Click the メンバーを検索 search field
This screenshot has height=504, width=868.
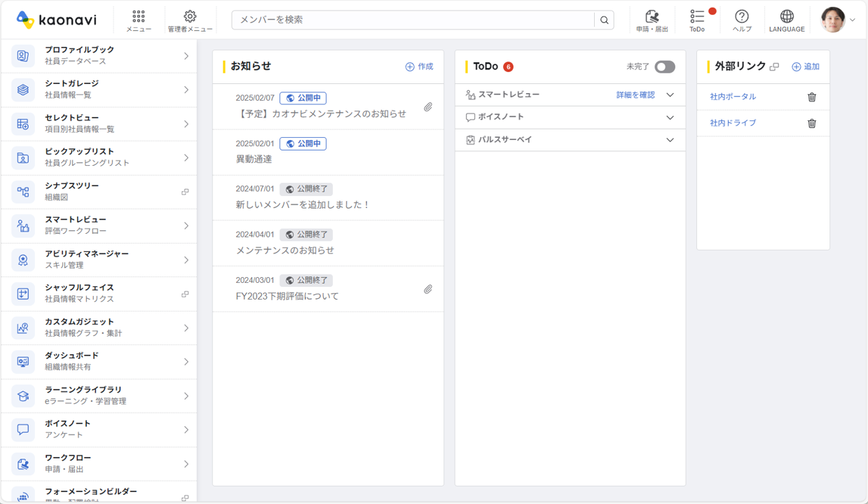[413, 20]
